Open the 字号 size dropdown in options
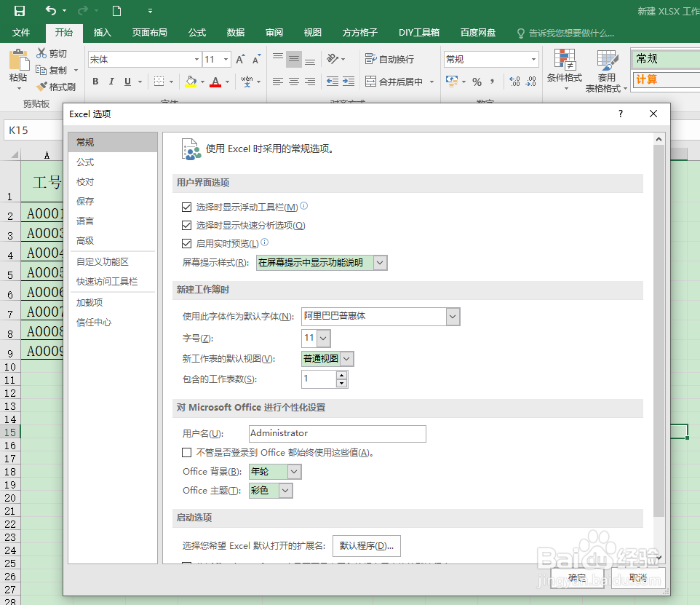Image resolution: width=700 pixels, height=605 pixels. click(x=324, y=339)
